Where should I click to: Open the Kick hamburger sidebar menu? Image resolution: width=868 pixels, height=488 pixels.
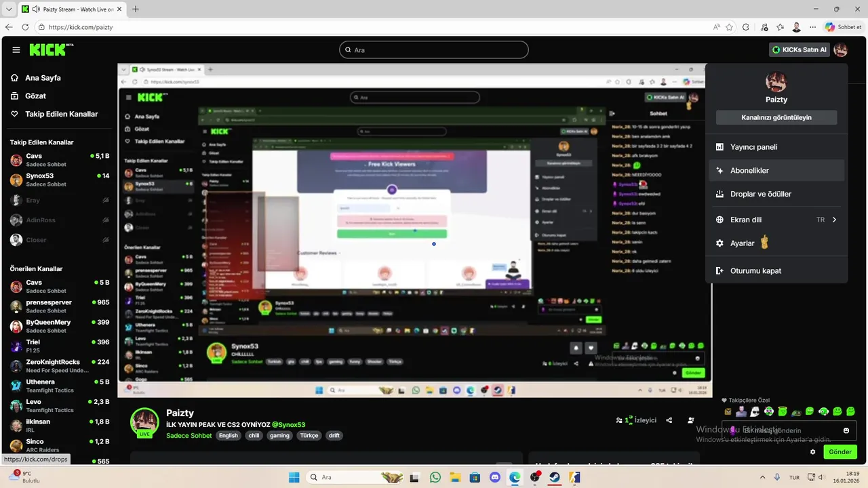(16, 49)
